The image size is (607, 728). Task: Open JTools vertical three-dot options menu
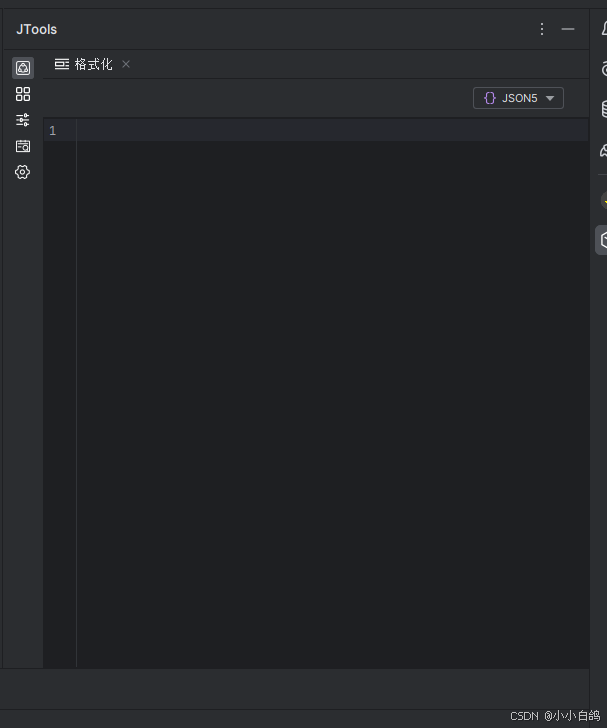[x=542, y=29]
